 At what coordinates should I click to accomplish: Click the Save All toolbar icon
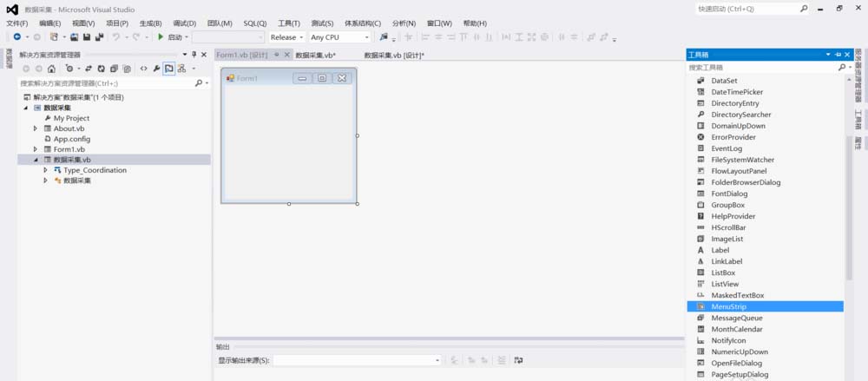[100, 37]
